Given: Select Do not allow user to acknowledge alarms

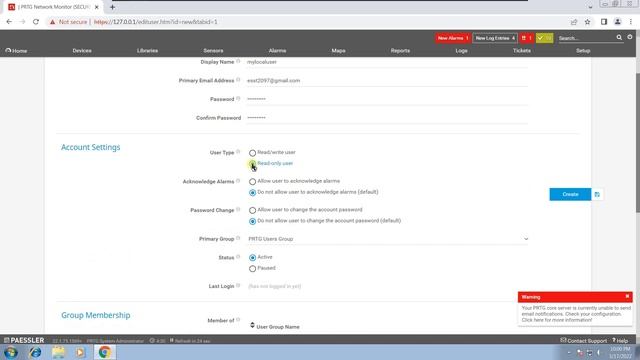Looking at the screenshot, I should click(x=252, y=193).
